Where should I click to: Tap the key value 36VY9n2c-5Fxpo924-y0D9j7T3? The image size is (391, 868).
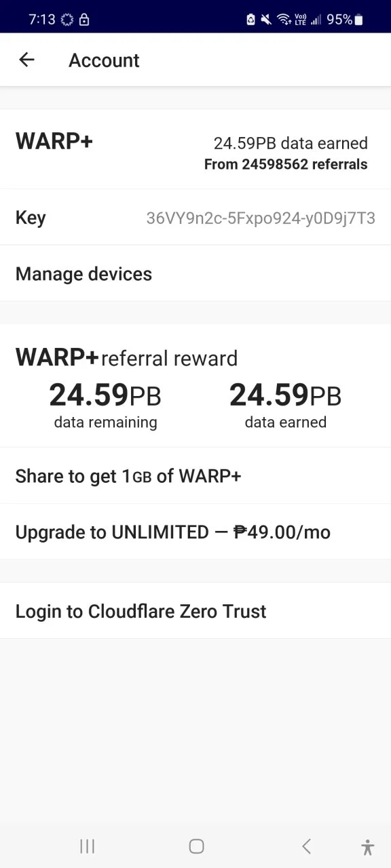[x=261, y=218]
